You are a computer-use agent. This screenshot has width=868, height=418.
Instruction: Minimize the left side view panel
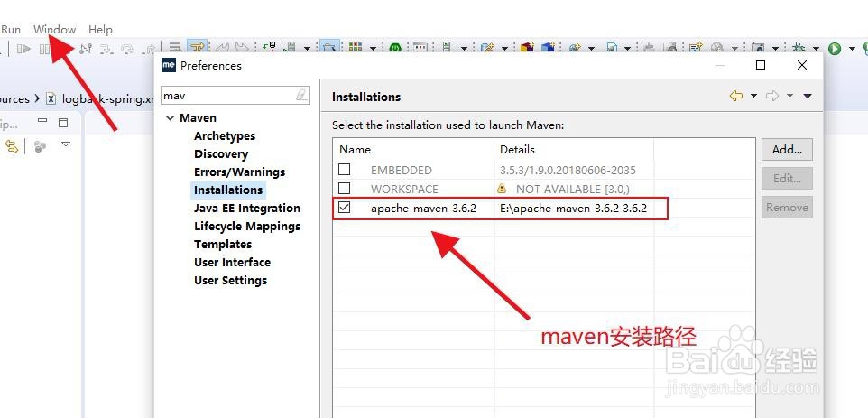(42, 121)
